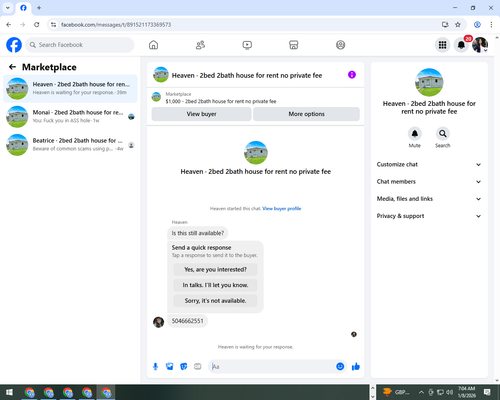The image size is (500, 400).
Task: Record a voice clip microphone icon
Action: (x=155, y=367)
